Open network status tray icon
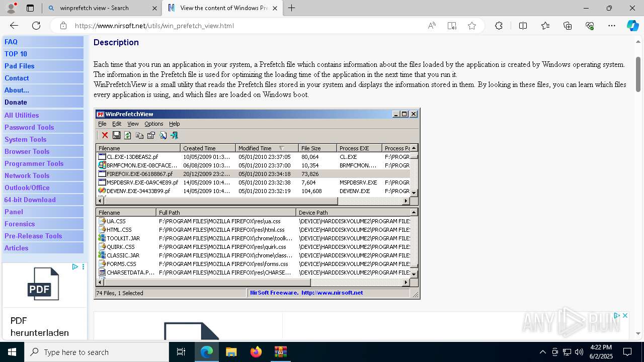The image size is (644, 362). point(567,352)
